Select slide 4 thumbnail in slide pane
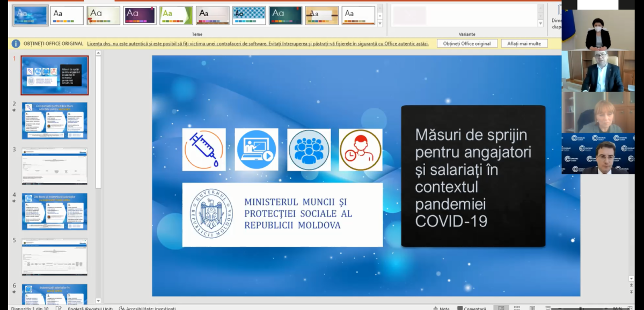The height and width of the screenshot is (310, 644). (x=55, y=212)
